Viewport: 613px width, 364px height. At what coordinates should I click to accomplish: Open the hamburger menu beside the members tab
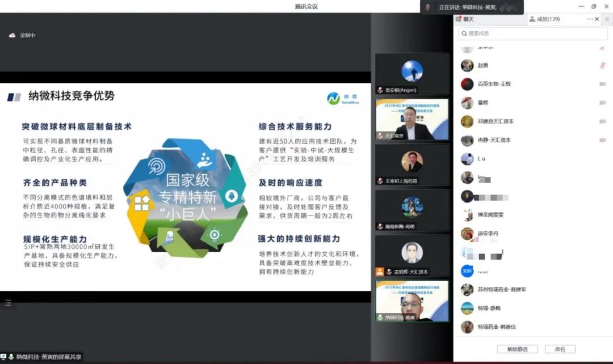point(606,19)
